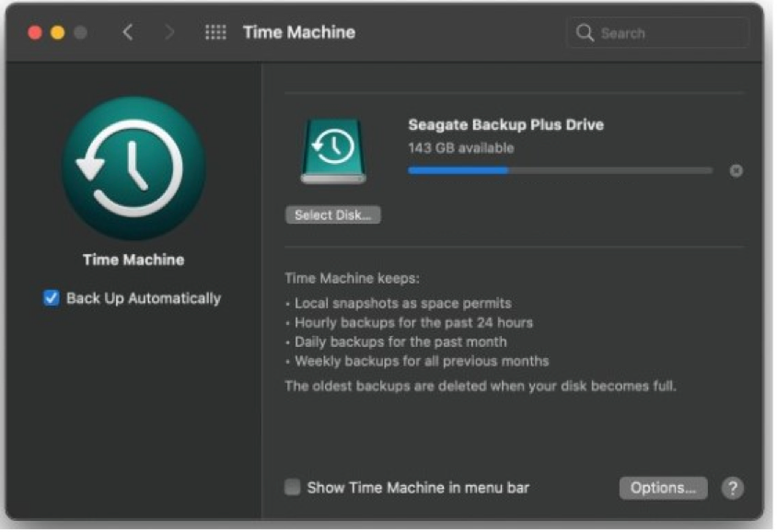This screenshot has height=532, width=777.
Task: Minimize window with the yellow button
Action: coord(57,32)
